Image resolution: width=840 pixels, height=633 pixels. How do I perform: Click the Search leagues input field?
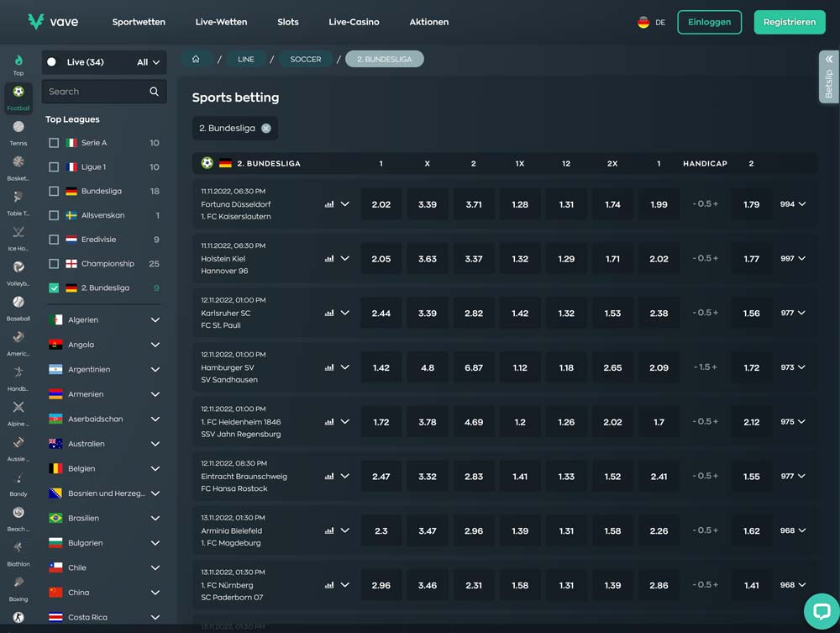104,92
